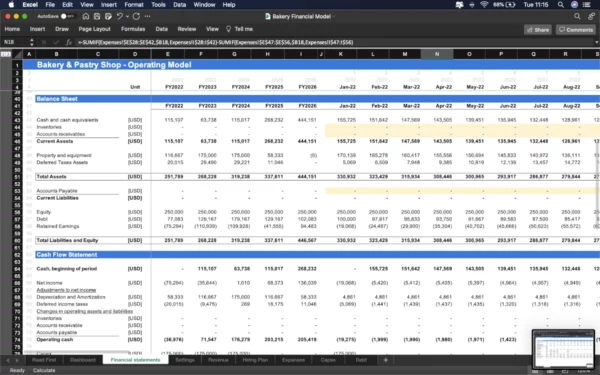Screen dimensions: 600x375
Task: Click the picture-in-picture thumbnail preview
Action: click(x=563, y=349)
